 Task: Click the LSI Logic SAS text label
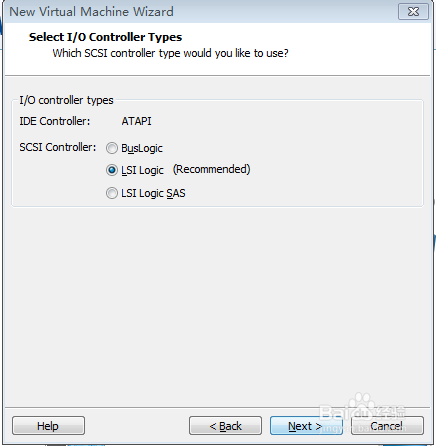[153, 193]
